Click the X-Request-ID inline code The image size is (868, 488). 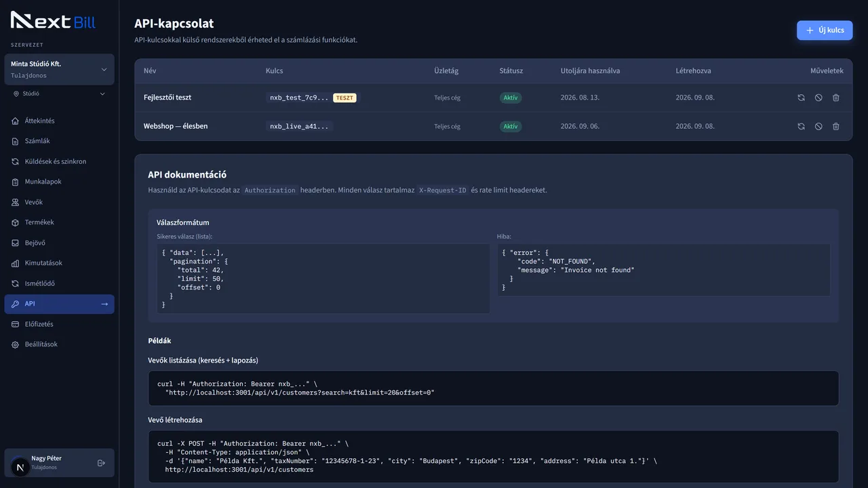point(442,190)
